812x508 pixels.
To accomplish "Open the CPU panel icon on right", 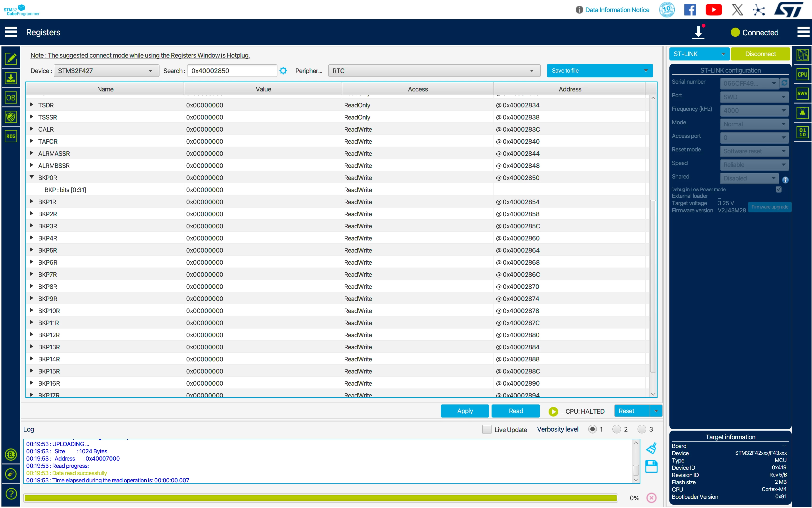I will pyautogui.click(x=802, y=74).
